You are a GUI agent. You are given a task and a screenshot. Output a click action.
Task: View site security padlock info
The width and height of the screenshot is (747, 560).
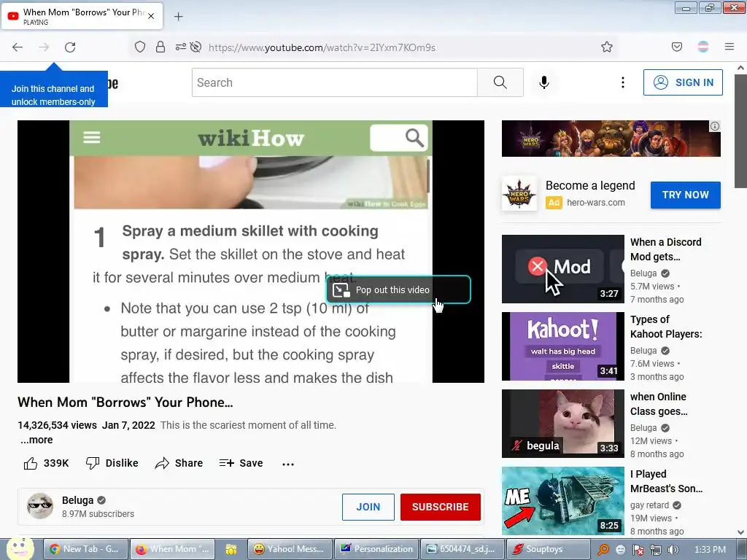pos(160,47)
